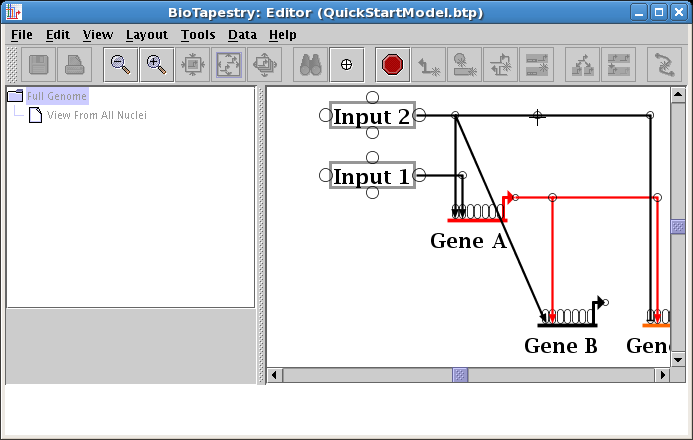Select View From All Nuclei tree item
The width and height of the screenshot is (693, 440).
tap(96, 115)
